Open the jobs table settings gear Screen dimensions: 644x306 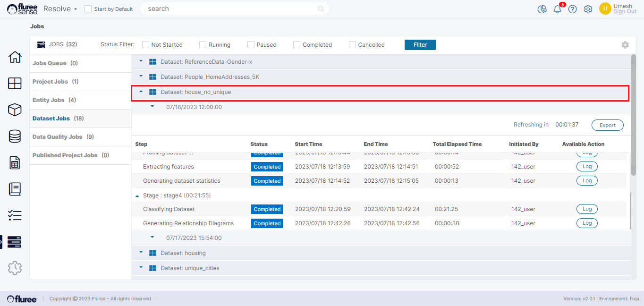625,45
